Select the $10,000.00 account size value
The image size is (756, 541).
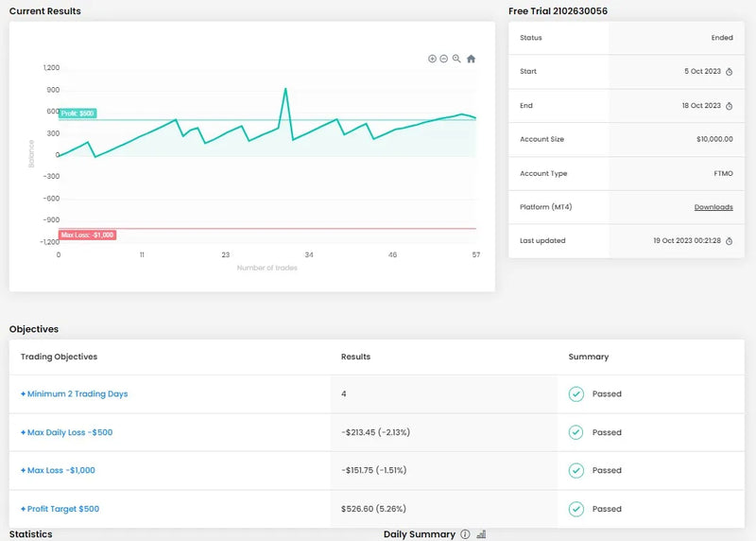pos(714,139)
